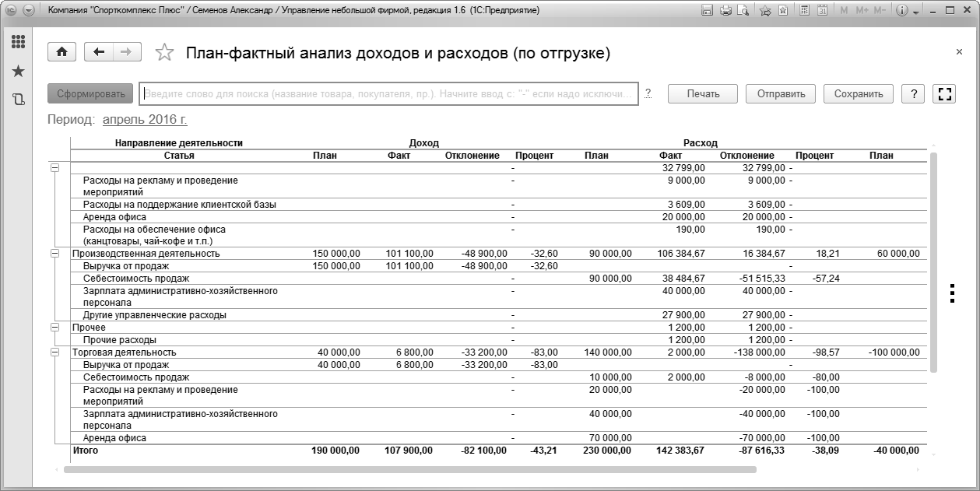Image resolution: width=980 pixels, height=491 pixels.
Task: Select Прочие расходы row label
Action: pos(120,340)
